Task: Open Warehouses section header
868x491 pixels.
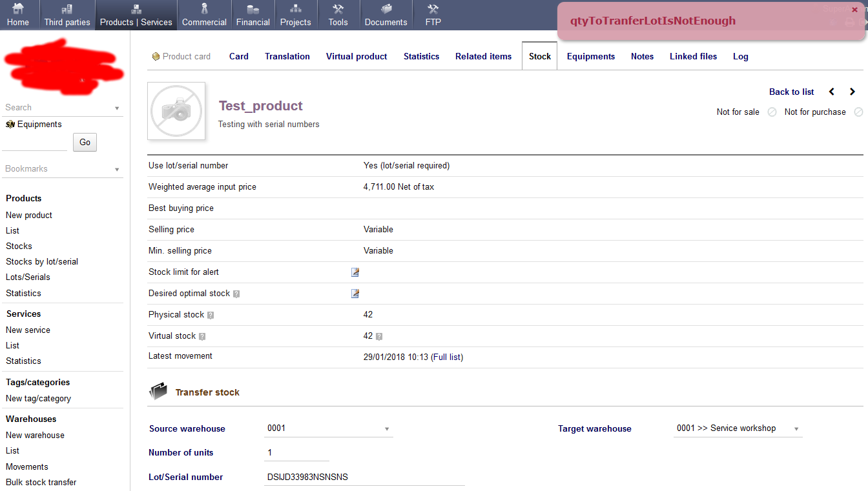Action: tap(31, 419)
